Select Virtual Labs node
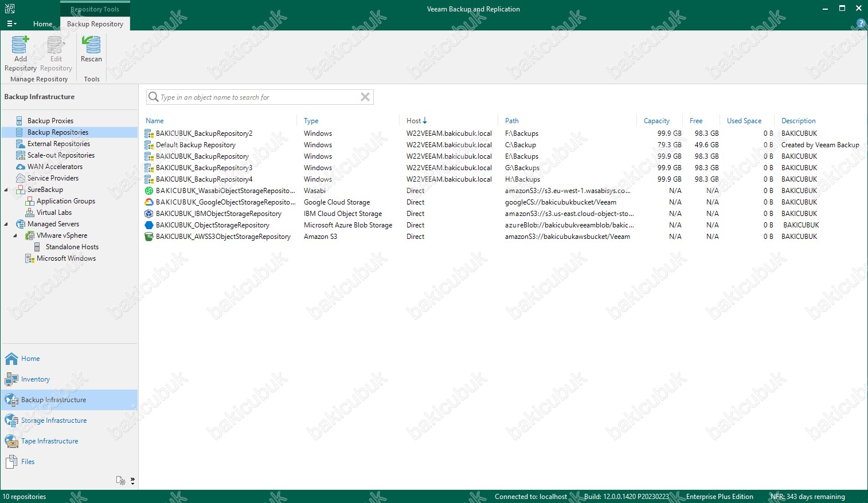Image resolution: width=868 pixels, height=503 pixels. 54,213
